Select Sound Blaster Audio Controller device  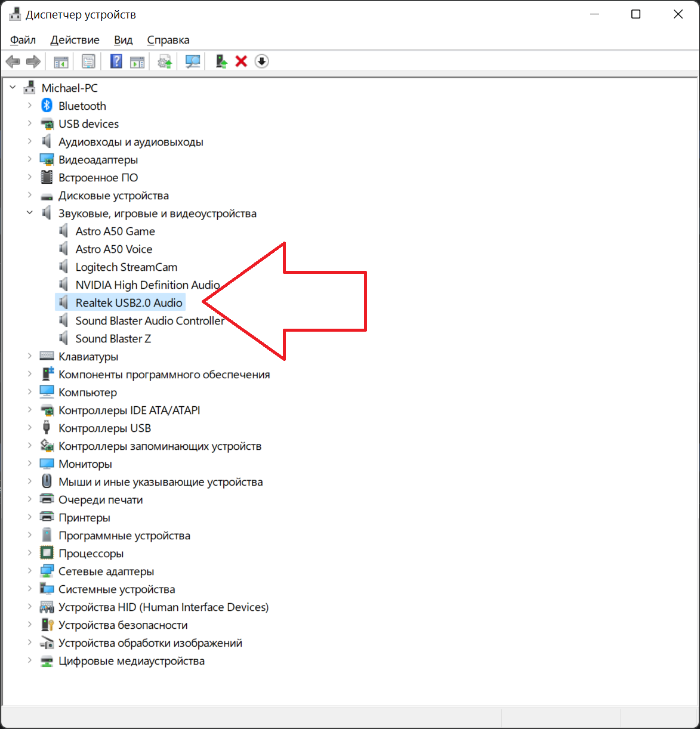point(150,321)
